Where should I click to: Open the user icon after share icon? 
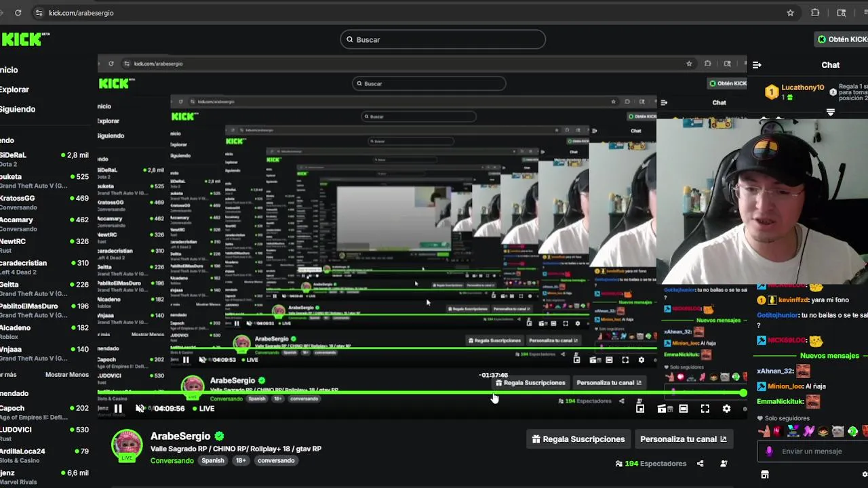click(x=724, y=464)
